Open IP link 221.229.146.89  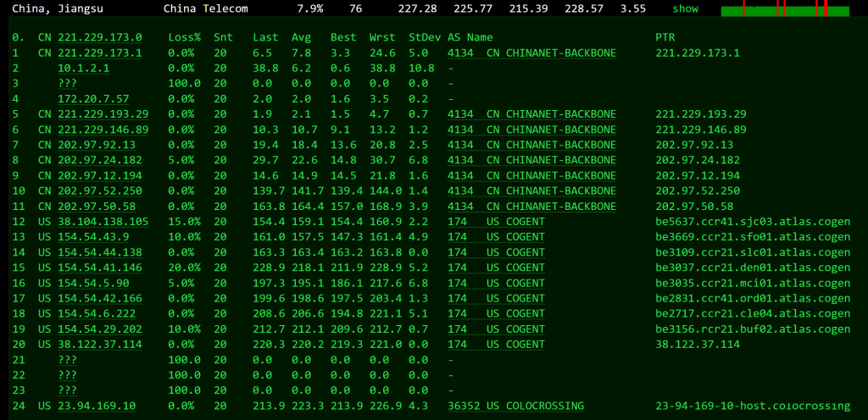[103, 130]
